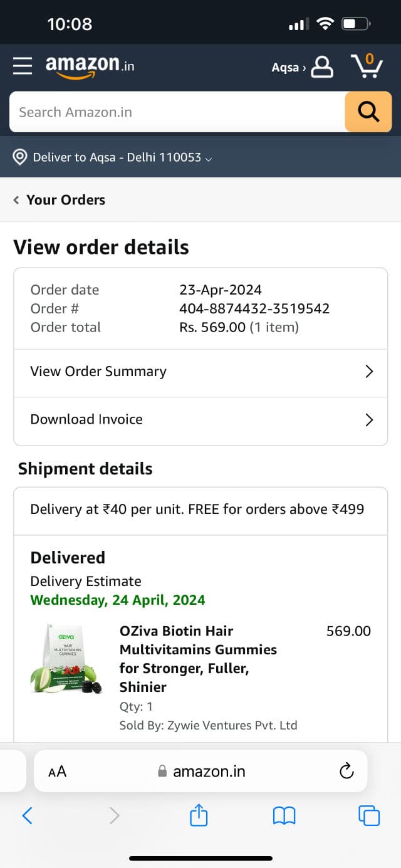Open View Order Summary row
This screenshot has height=868, width=401.
(200, 372)
